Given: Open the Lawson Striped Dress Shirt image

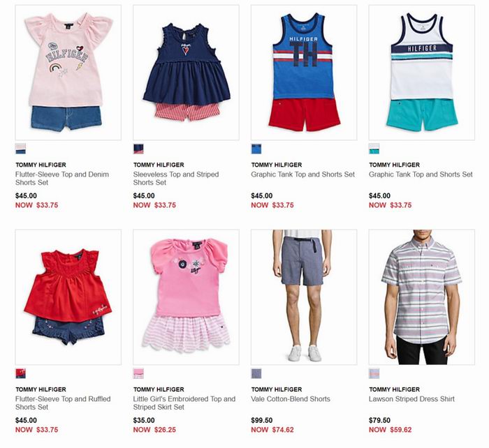Looking at the screenshot, I should point(422,297).
